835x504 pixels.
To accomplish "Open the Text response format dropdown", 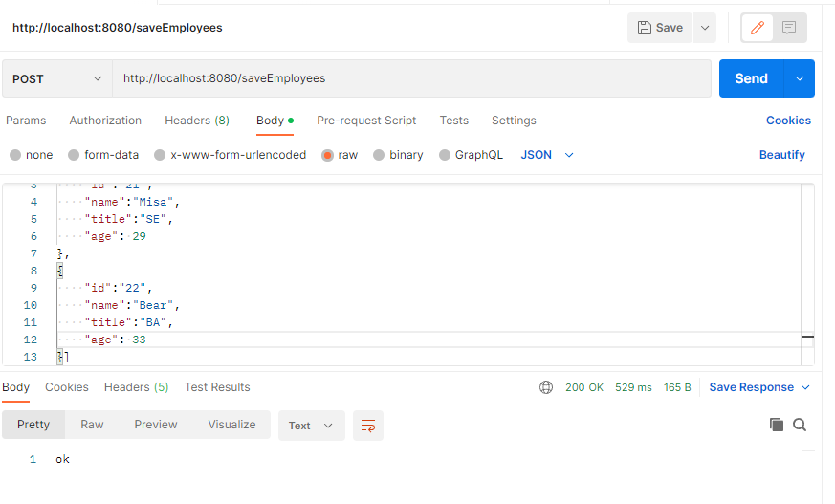I will pos(311,426).
